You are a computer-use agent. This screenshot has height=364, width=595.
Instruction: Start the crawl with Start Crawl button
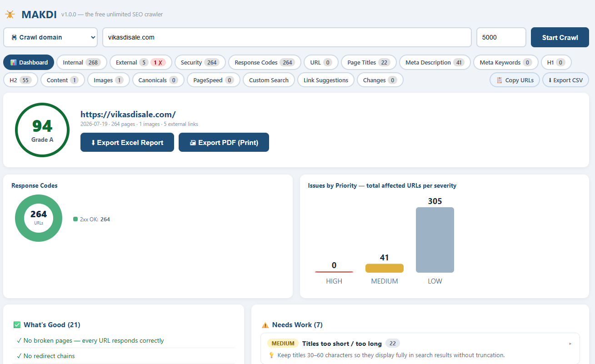(x=560, y=37)
